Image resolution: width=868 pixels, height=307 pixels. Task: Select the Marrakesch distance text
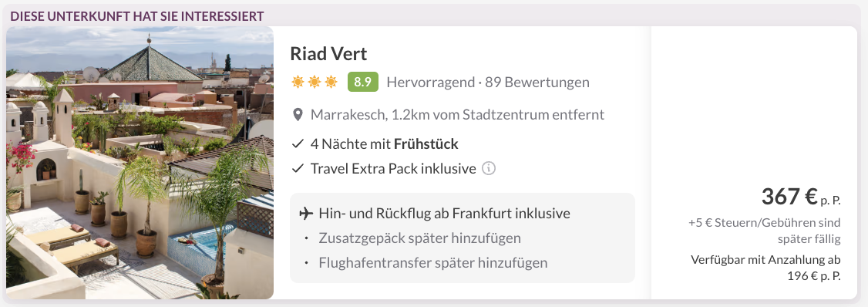[457, 115]
